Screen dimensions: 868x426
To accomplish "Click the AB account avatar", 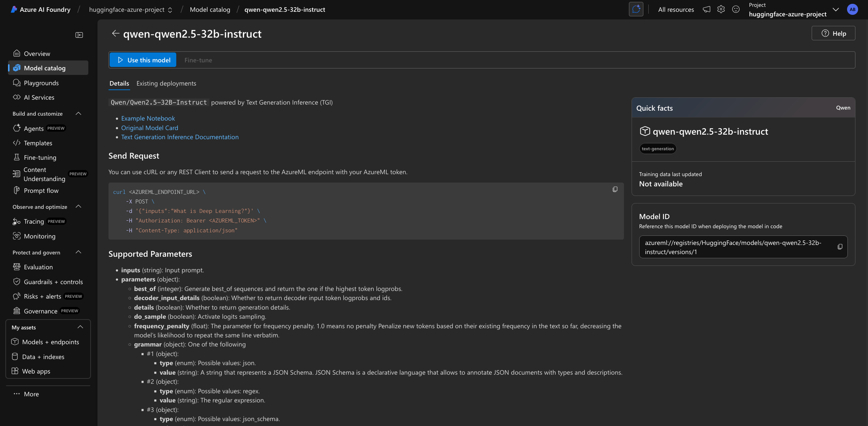I will [852, 9].
